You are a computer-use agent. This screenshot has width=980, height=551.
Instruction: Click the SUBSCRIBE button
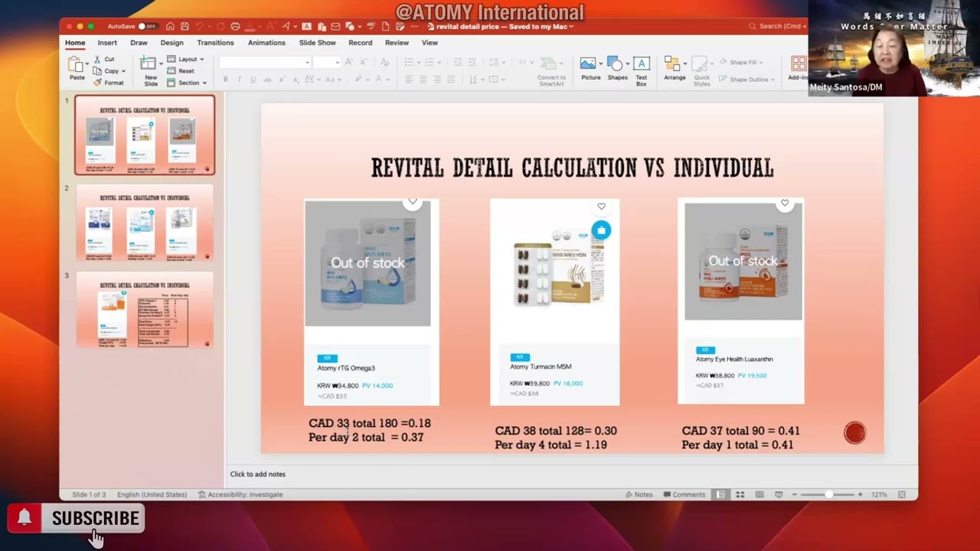coord(77,519)
